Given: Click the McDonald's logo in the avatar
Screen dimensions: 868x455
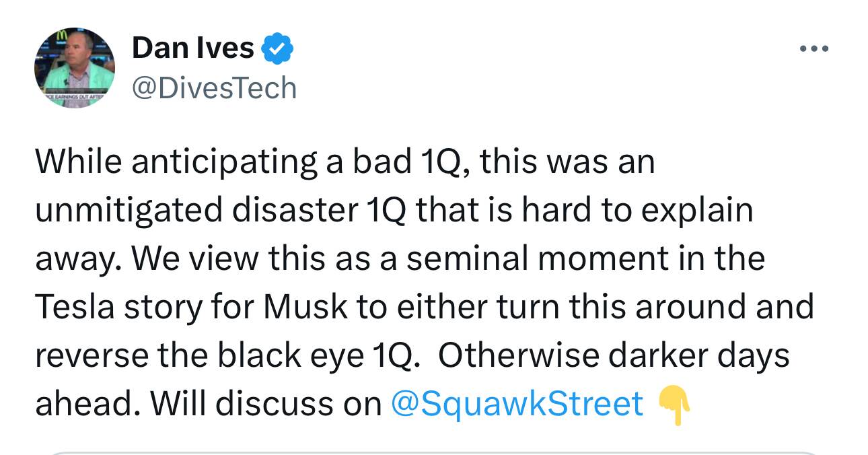Looking at the screenshot, I should (62, 35).
